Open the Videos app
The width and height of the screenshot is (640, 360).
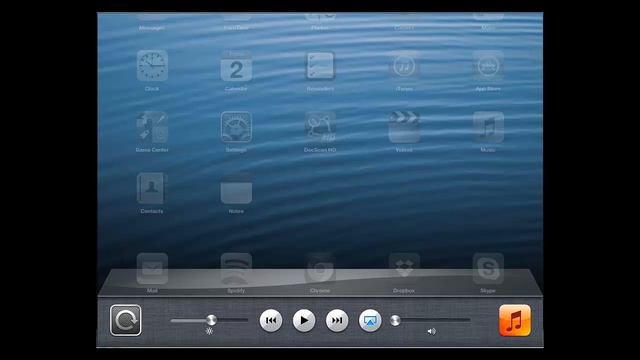[404, 127]
